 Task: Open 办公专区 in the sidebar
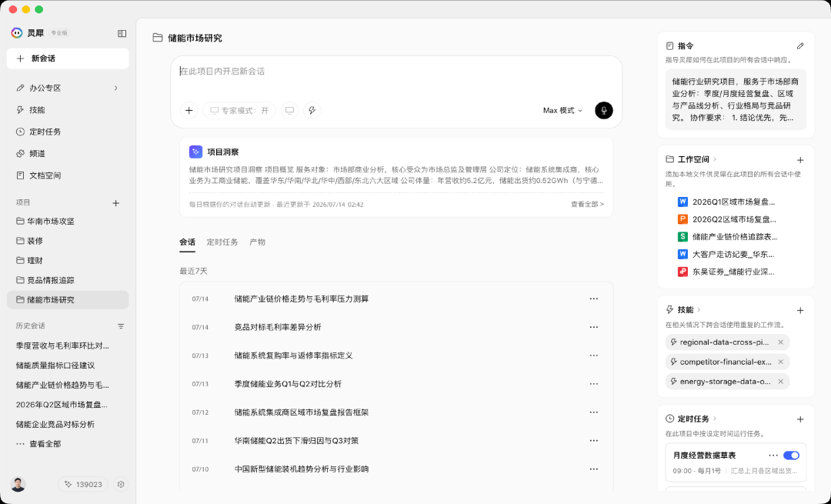68,88
